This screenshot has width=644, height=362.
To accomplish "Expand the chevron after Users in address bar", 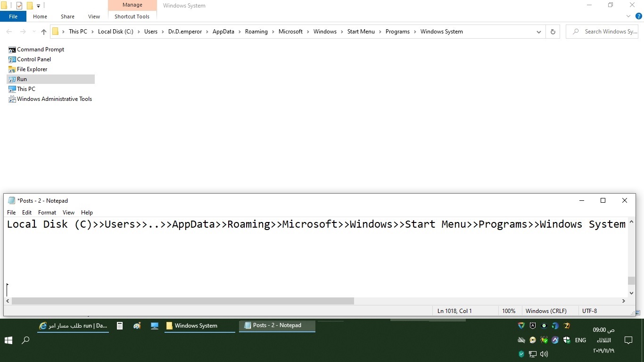I will [x=163, y=32].
